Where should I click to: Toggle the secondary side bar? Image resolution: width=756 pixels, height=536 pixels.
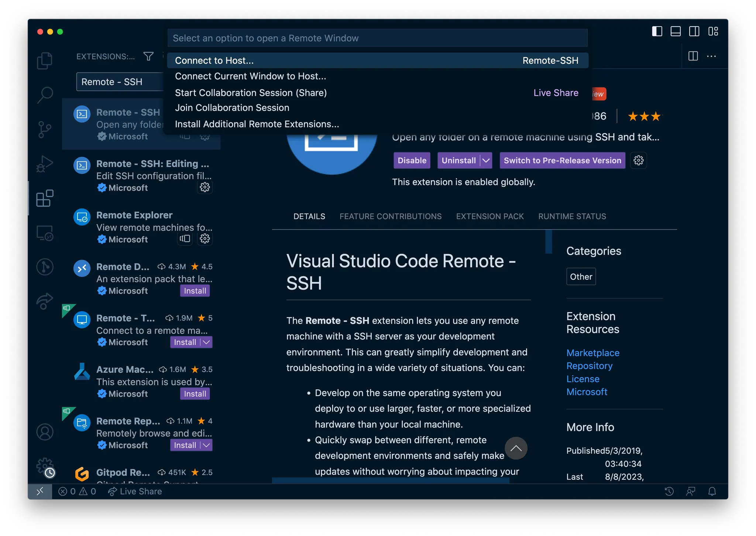(694, 31)
